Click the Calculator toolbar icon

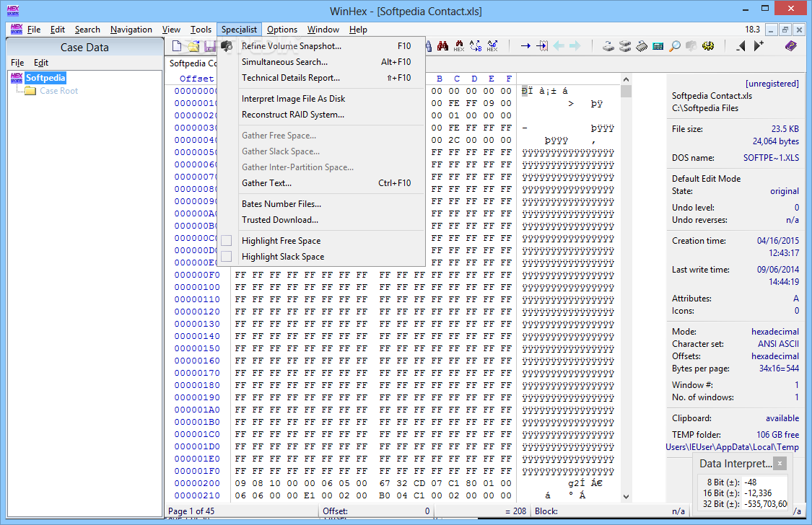point(658,46)
